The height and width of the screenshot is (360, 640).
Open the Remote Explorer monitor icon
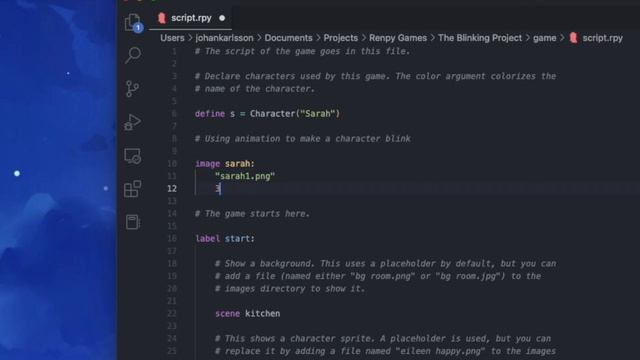(x=133, y=156)
